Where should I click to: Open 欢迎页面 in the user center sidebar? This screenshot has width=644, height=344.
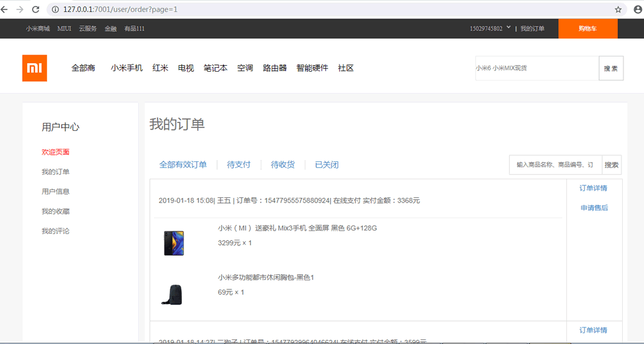(x=56, y=152)
